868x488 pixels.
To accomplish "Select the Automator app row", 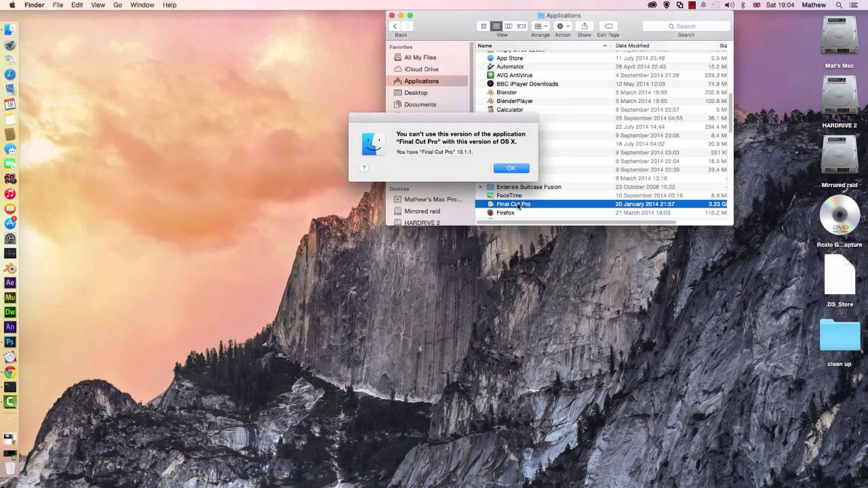I will [x=601, y=66].
